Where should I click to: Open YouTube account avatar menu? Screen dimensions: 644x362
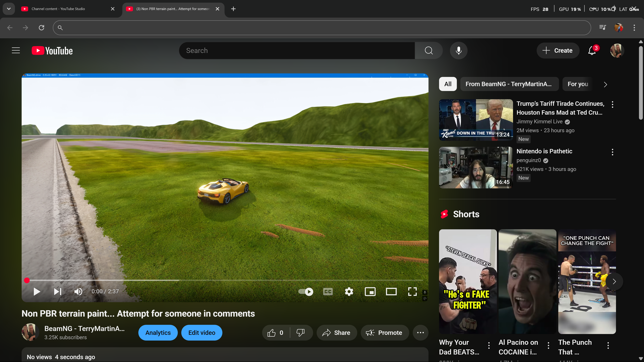(617, 50)
